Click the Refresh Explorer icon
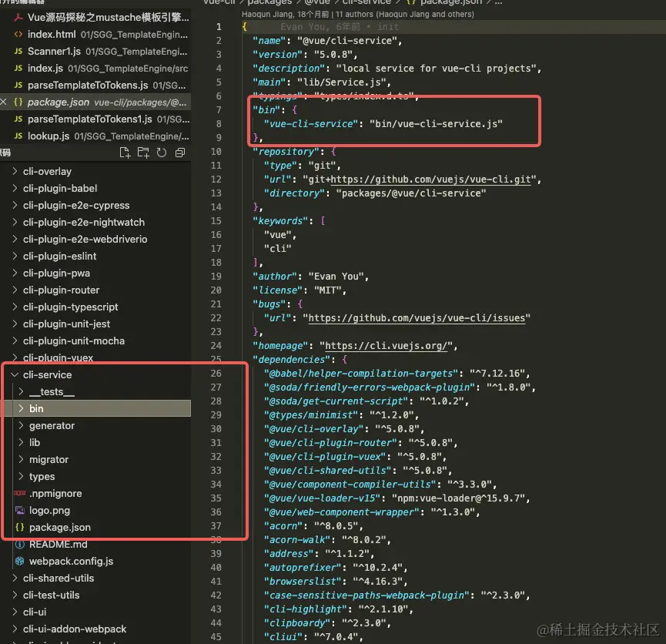This screenshot has width=666, height=644. click(x=162, y=153)
